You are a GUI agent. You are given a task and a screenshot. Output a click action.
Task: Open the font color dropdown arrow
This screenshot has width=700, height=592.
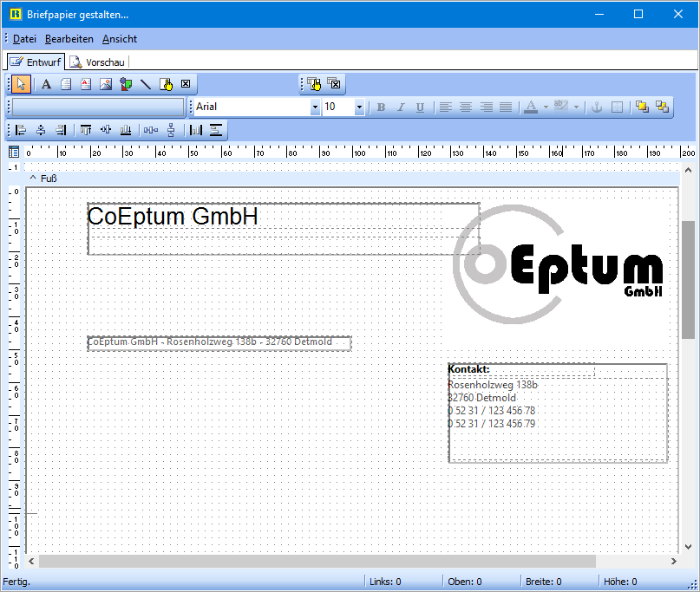546,107
